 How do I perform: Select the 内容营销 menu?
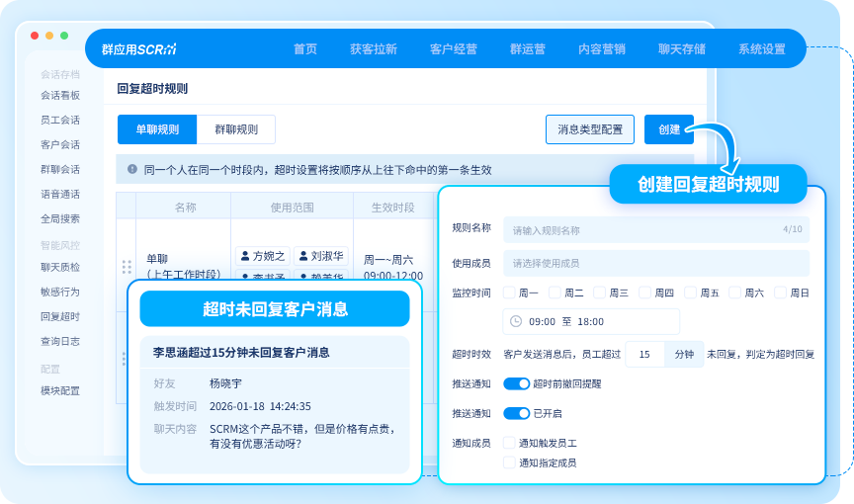[601, 49]
